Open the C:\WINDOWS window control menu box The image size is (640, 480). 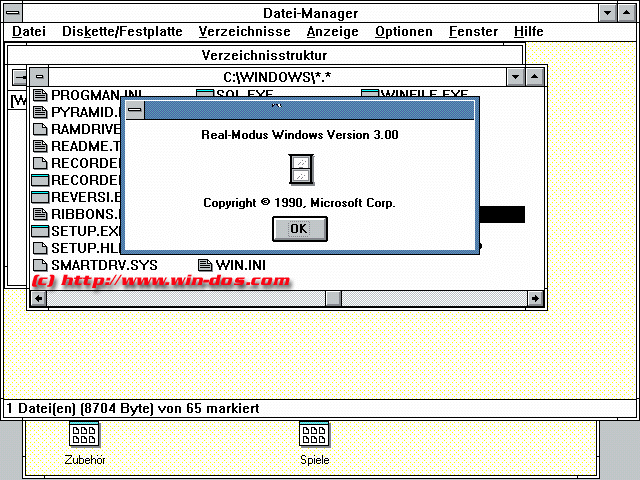coord(39,77)
